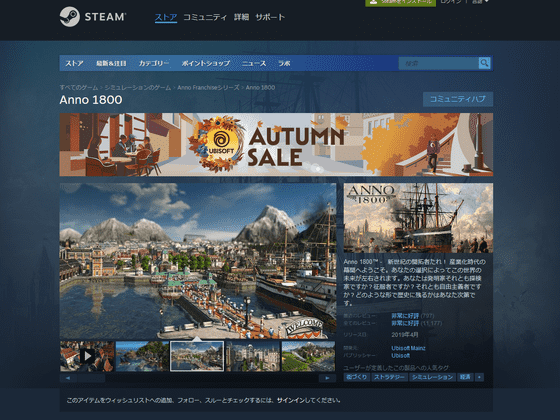Click the left arrow of thumbnail strip

tap(68, 378)
